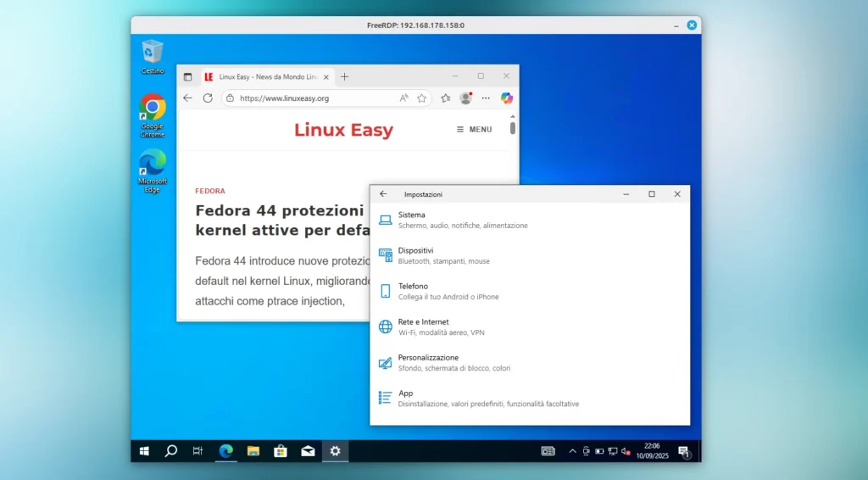Click the Meet Now tray icon
Viewport: 868px width, 480px height.
(x=587, y=451)
